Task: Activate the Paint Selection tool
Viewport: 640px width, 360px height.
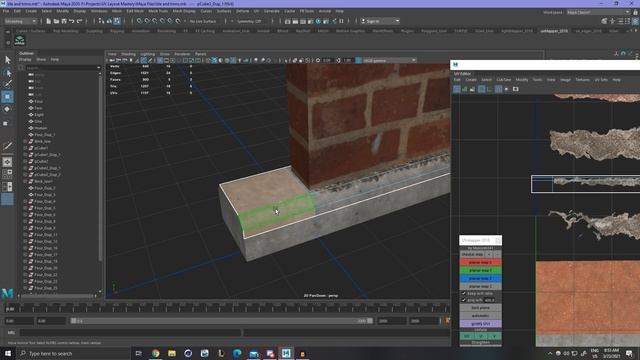Action: pyautogui.click(x=7, y=84)
